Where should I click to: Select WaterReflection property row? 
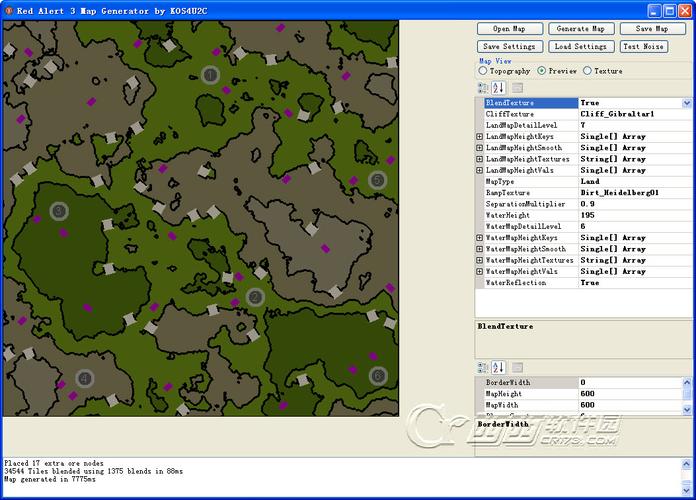(x=588, y=283)
